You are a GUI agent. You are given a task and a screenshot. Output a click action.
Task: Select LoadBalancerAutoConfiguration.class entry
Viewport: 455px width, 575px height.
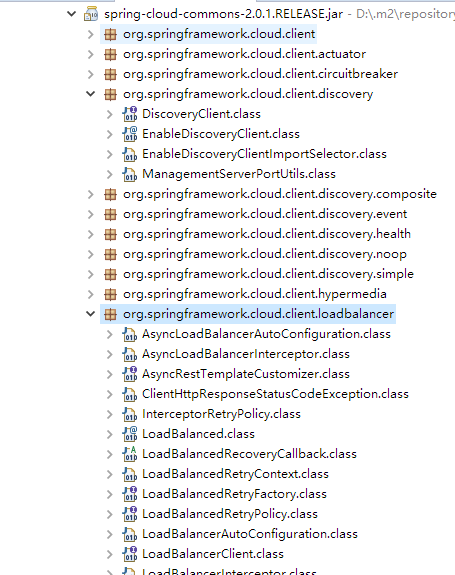[250, 534]
